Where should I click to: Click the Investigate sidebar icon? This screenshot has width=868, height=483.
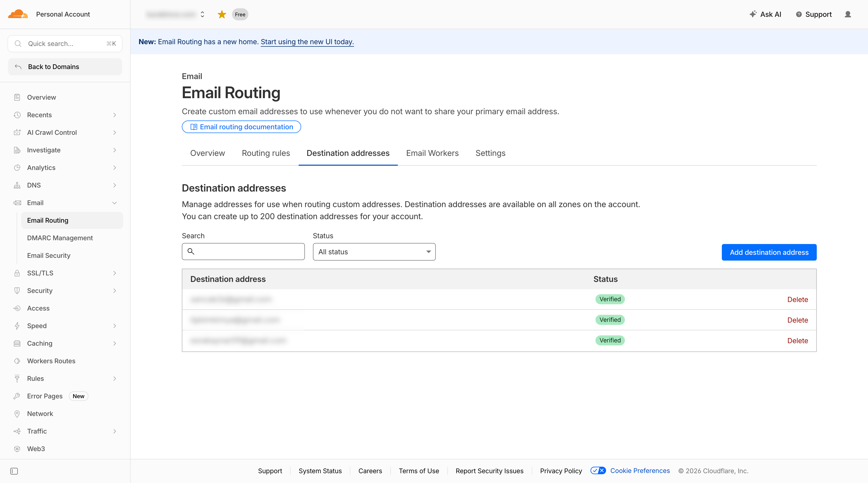coord(17,150)
